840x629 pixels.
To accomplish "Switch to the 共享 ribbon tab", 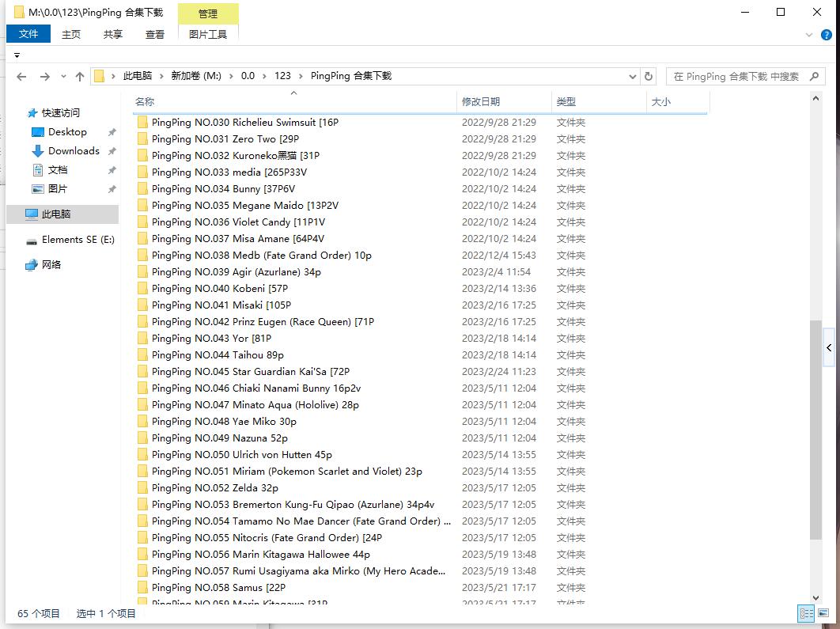I will (112, 34).
